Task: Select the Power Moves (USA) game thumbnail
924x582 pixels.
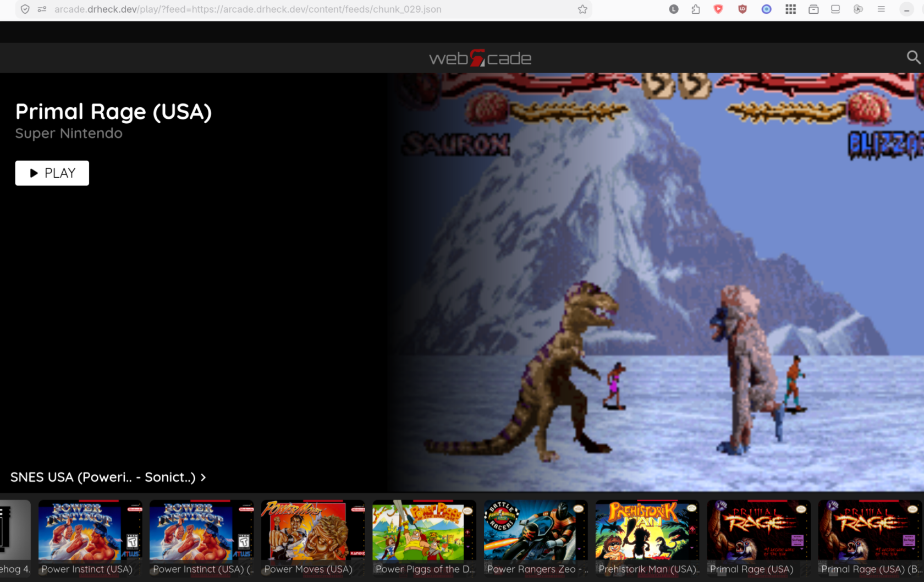Action: [x=313, y=538]
